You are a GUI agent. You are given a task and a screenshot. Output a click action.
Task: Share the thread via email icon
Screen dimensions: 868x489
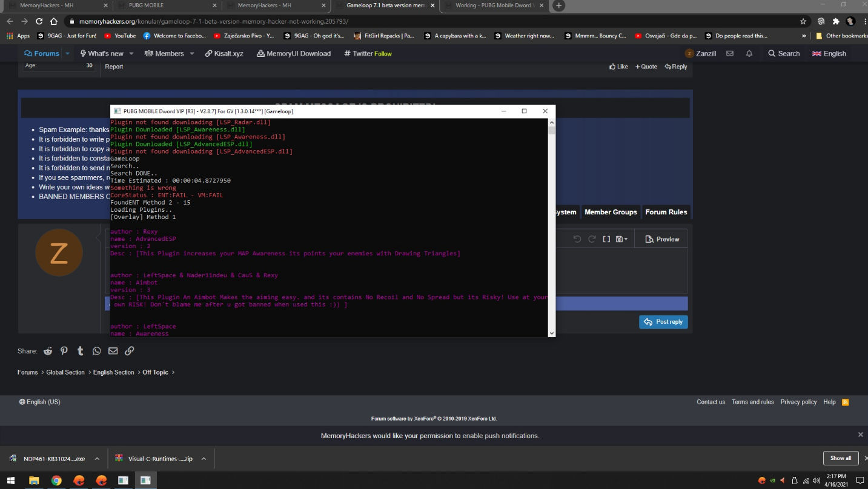point(113,351)
